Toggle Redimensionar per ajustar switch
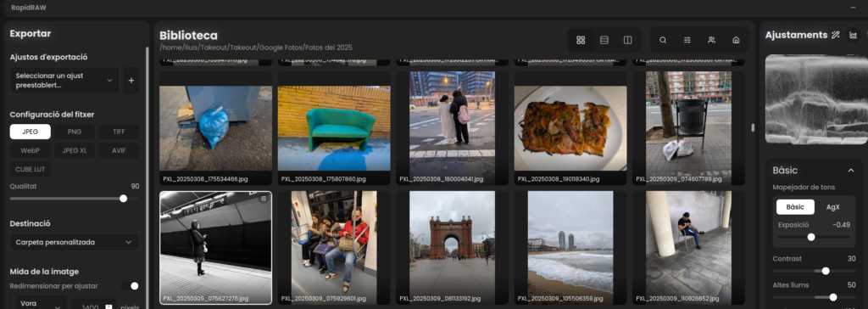Screen dimensions: 868x309 tap(130, 286)
